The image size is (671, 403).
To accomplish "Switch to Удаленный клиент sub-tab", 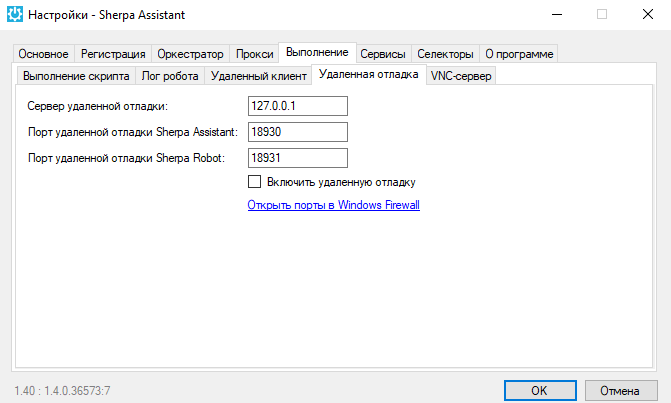I will point(258,76).
